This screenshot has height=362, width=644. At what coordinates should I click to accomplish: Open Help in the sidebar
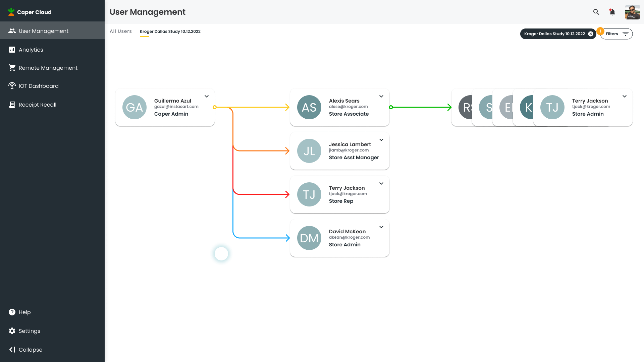click(24, 312)
